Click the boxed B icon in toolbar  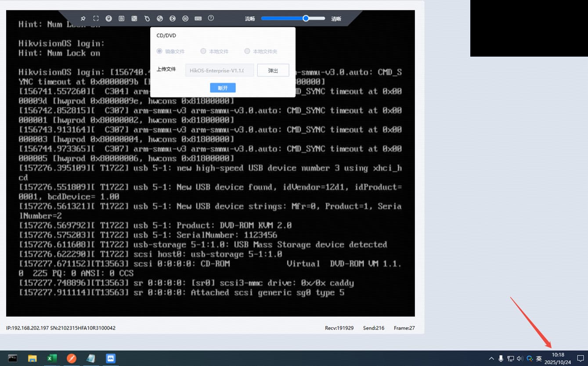coord(121,18)
